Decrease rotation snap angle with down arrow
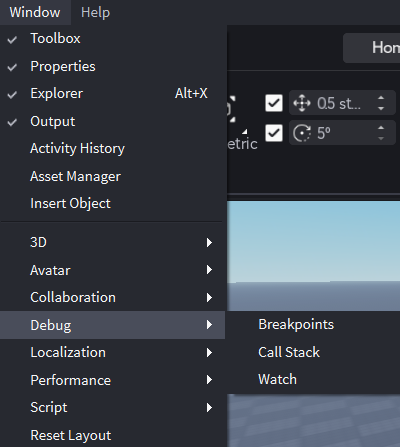The image size is (400, 447). 381,138
